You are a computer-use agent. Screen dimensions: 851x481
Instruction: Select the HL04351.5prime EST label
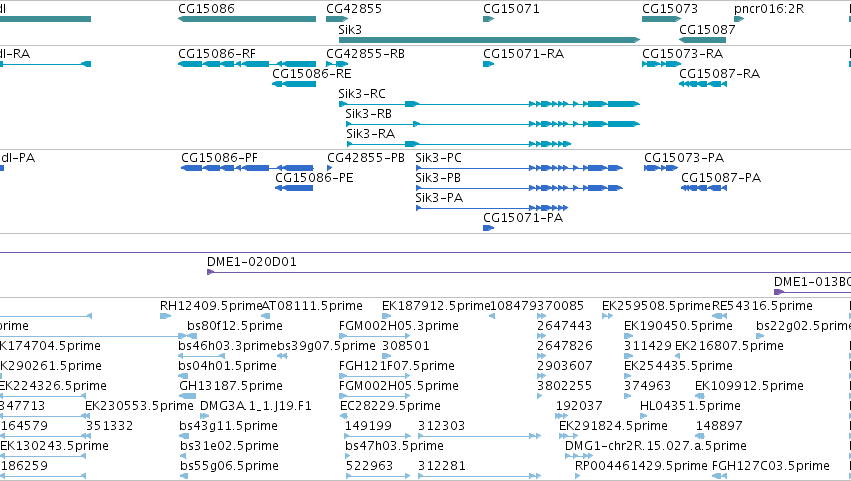[690, 407]
